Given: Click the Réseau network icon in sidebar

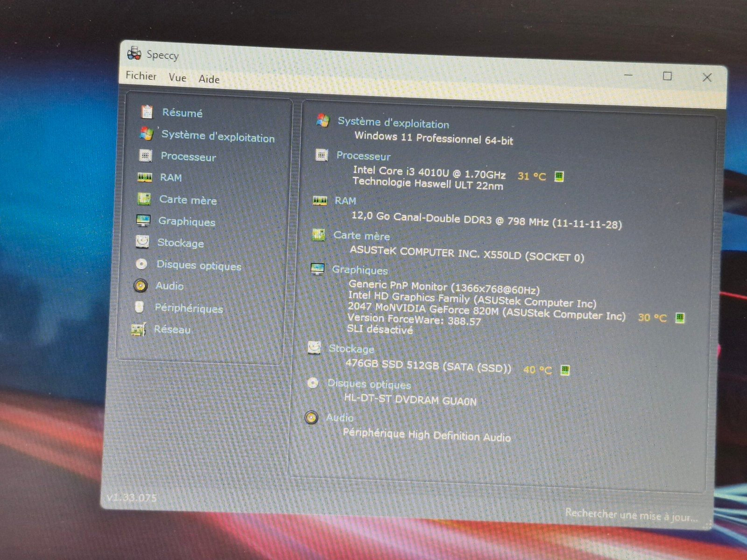Looking at the screenshot, I should pos(139,329).
